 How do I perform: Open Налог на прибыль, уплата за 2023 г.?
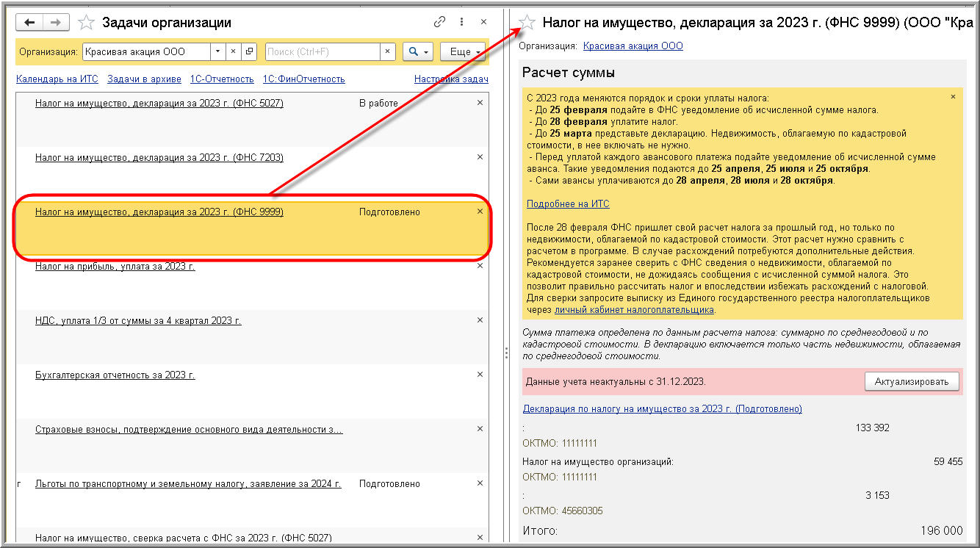pyautogui.click(x=115, y=267)
